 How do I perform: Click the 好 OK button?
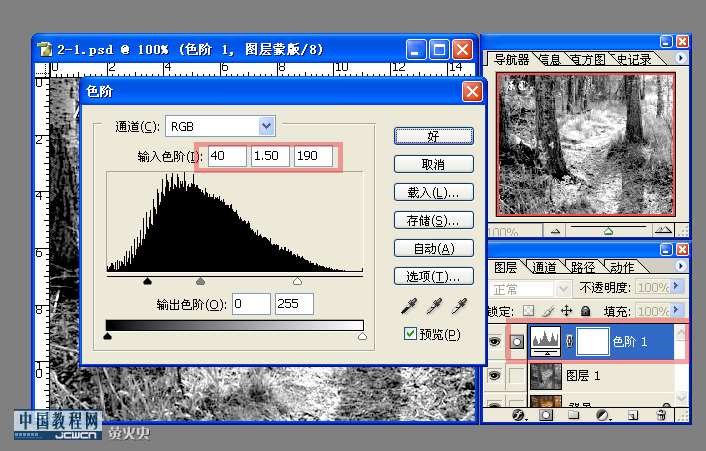pos(434,136)
